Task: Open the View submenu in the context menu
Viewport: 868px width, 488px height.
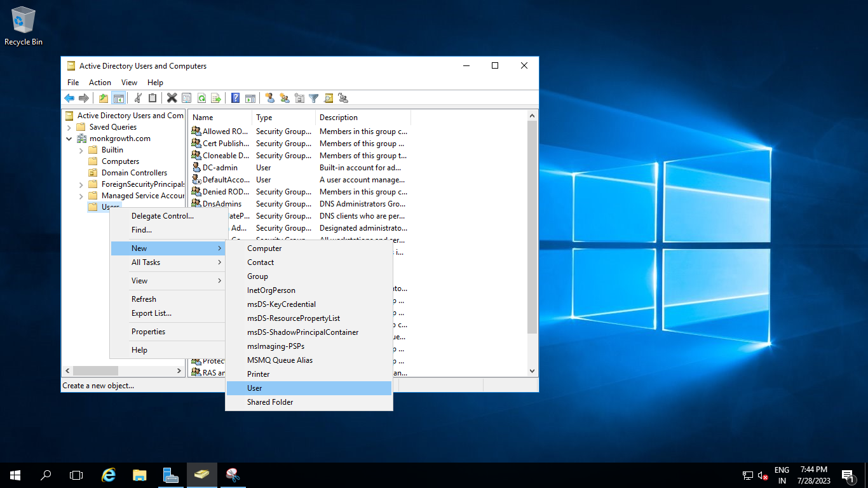Action: pyautogui.click(x=168, y=281)
